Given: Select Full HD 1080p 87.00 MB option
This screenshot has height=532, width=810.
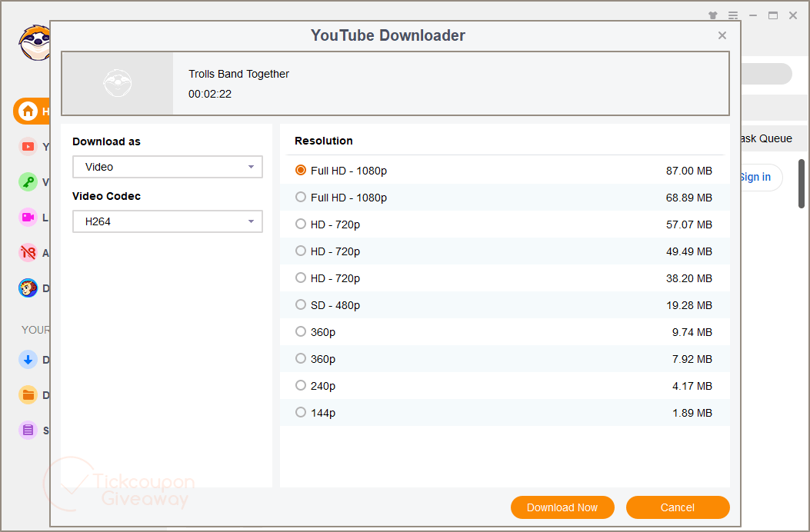Looking at the screenshot, I should pos(505,171).
